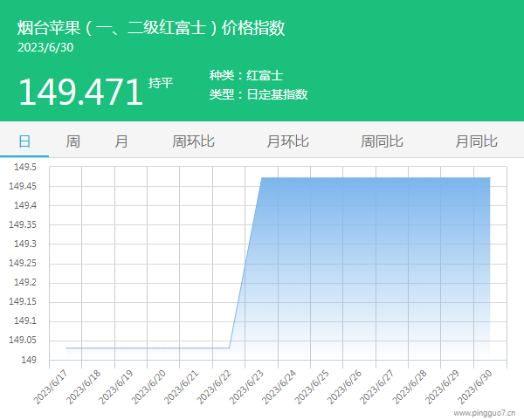Select the 月环比 tab
This screenshot has width=524, height=420.
[x=287, y=141]
